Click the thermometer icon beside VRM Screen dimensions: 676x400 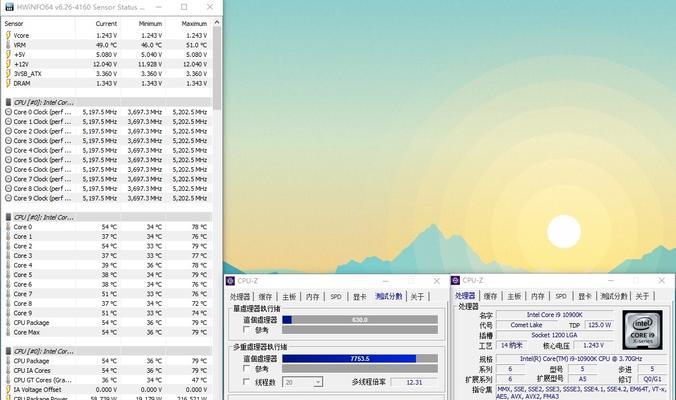point(8,45)
